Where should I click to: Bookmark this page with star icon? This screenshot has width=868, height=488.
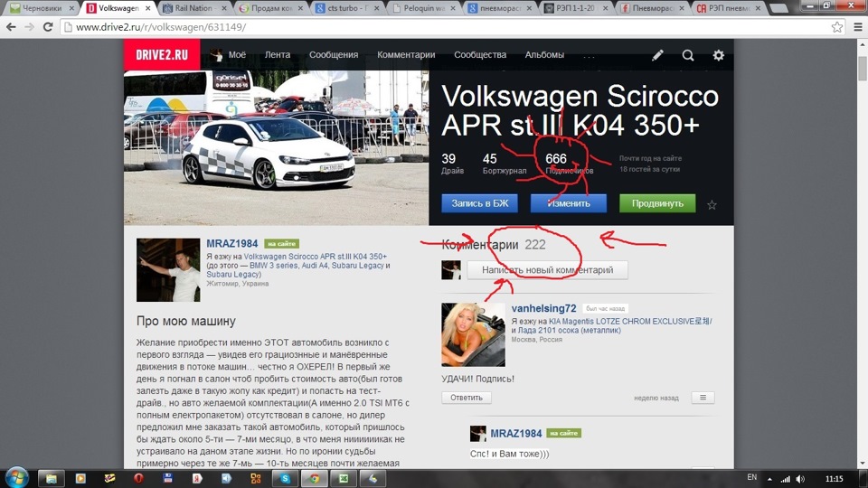836,26
